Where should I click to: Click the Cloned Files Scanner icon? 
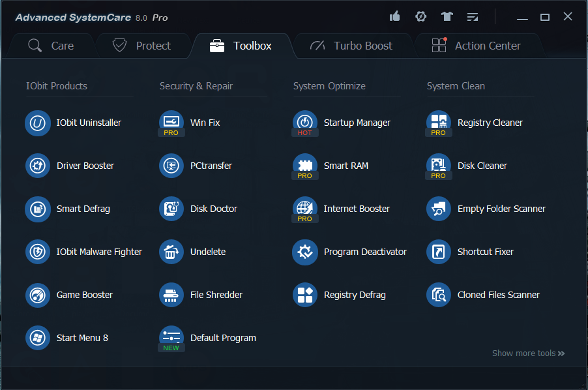point(438,295)
